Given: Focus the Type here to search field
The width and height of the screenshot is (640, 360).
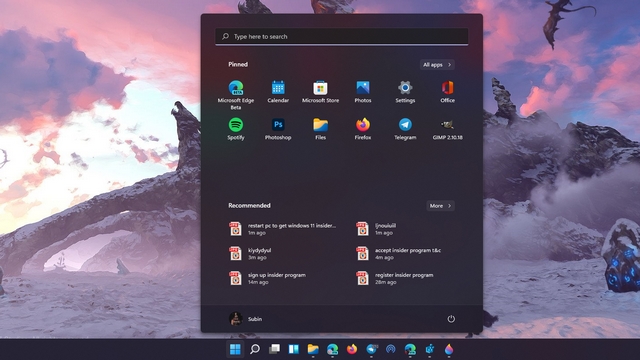Looking at the screenshot, I should coord(342,36).
